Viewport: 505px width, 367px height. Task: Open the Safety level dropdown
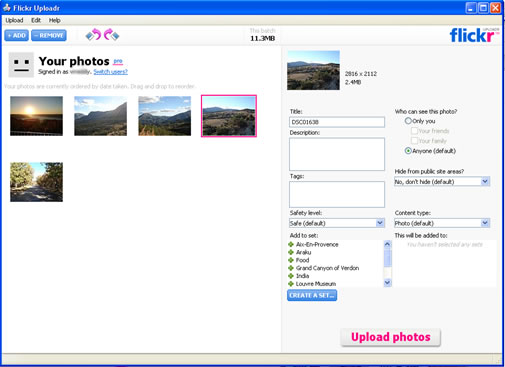(337, 223)
